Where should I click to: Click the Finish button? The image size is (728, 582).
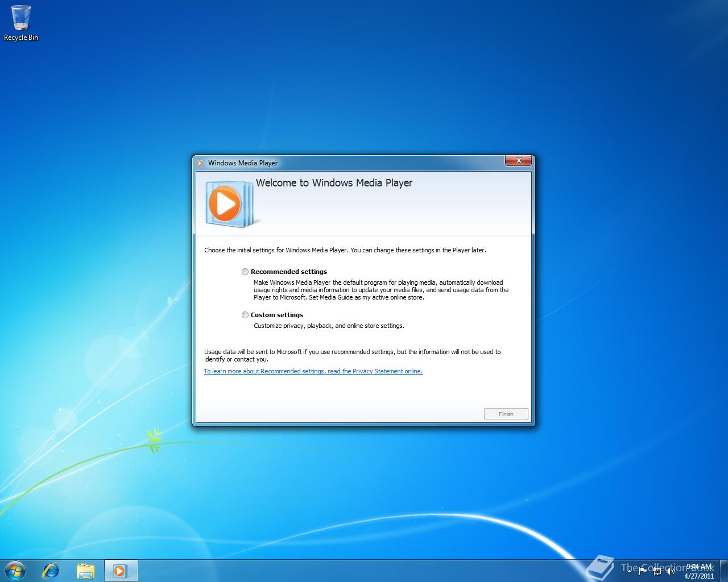506,414
